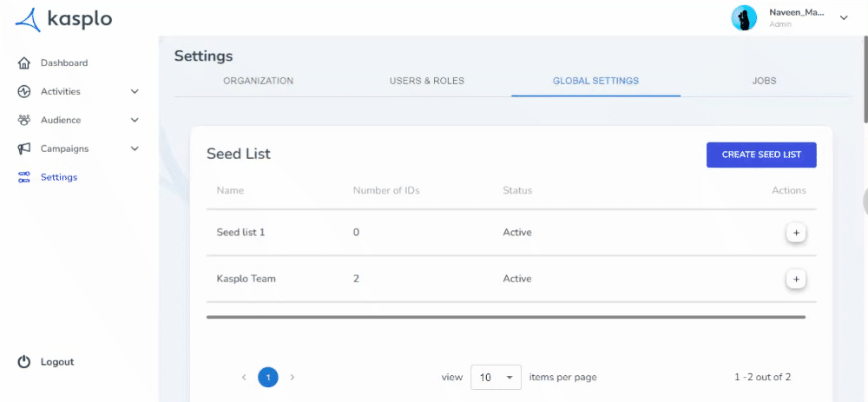Go to previous page arrow
The height and width of the screenshot is (402, 868).
point(244,378)
